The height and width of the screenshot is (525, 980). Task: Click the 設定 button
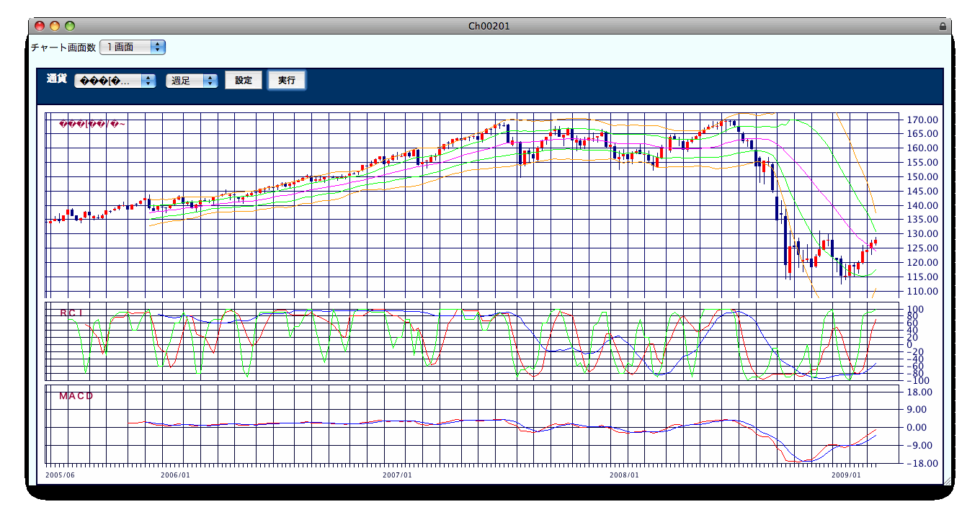[244, 80]
